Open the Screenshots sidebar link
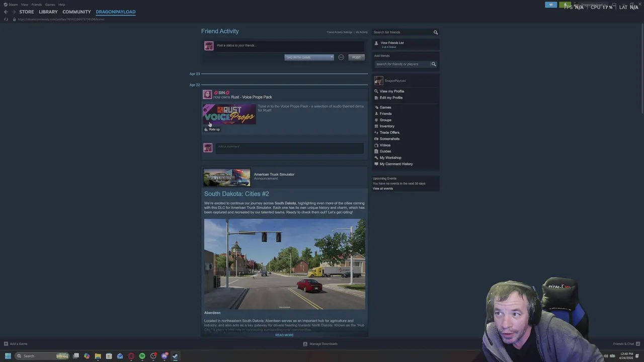The width and height of the screenshot is (644, 362). [389, 139]
